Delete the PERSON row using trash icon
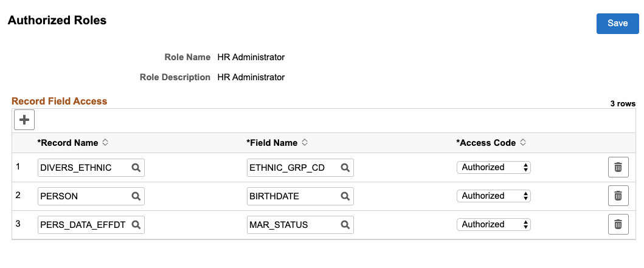The image size is (644, 268). pos(618,196)
